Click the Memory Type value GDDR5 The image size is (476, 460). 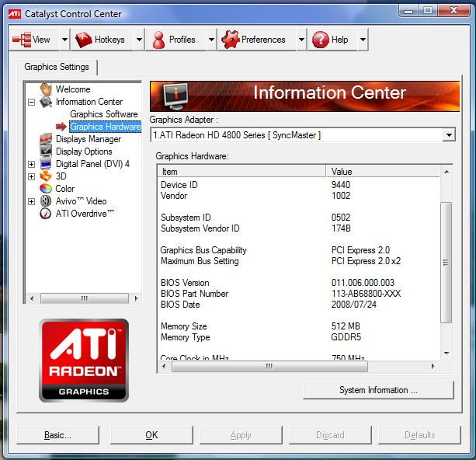click(x=346, y=337)
